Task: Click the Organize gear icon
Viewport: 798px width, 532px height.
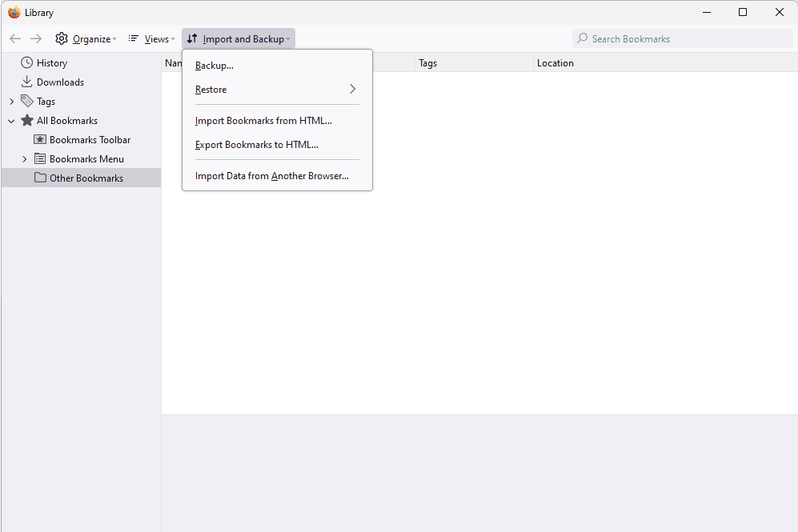Action: click(x=62, y=38)
